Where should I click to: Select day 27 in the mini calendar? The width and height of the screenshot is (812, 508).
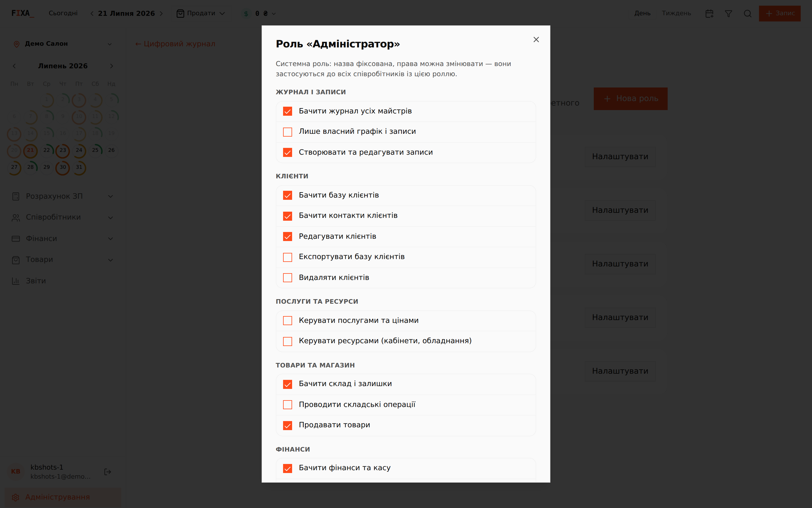pyautogui.click(x=14, y=167)
